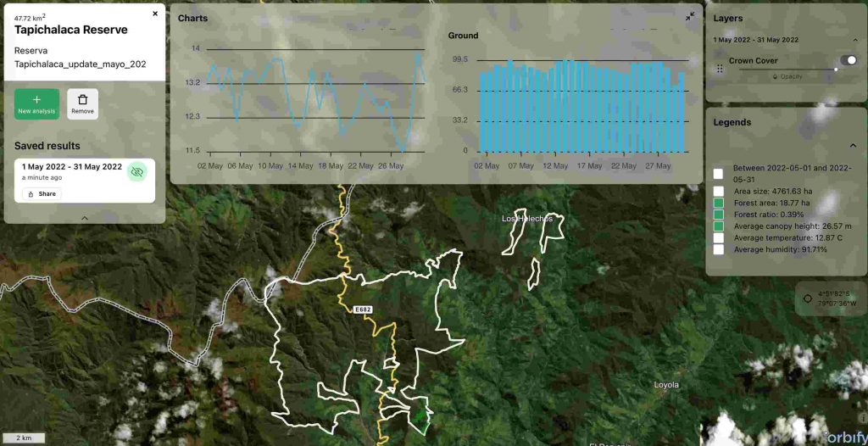Click the Loyola map label
The image size is (868, 446).
(x=666, y=384)
